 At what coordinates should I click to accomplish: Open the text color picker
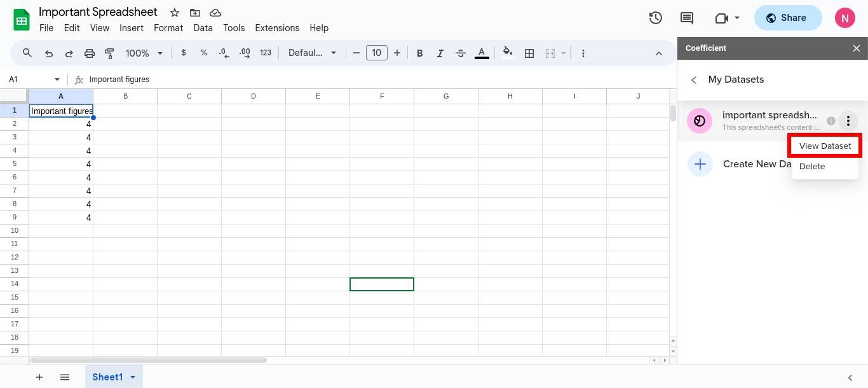coord(482,53)
